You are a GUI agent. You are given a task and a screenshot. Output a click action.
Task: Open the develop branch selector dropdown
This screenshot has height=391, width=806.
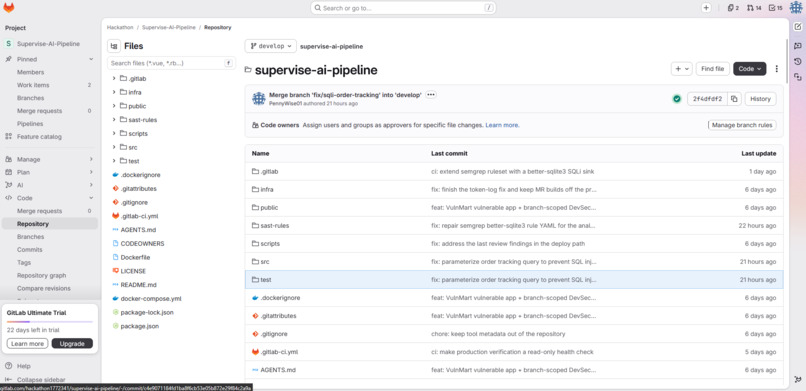click(x=270, y=46)
